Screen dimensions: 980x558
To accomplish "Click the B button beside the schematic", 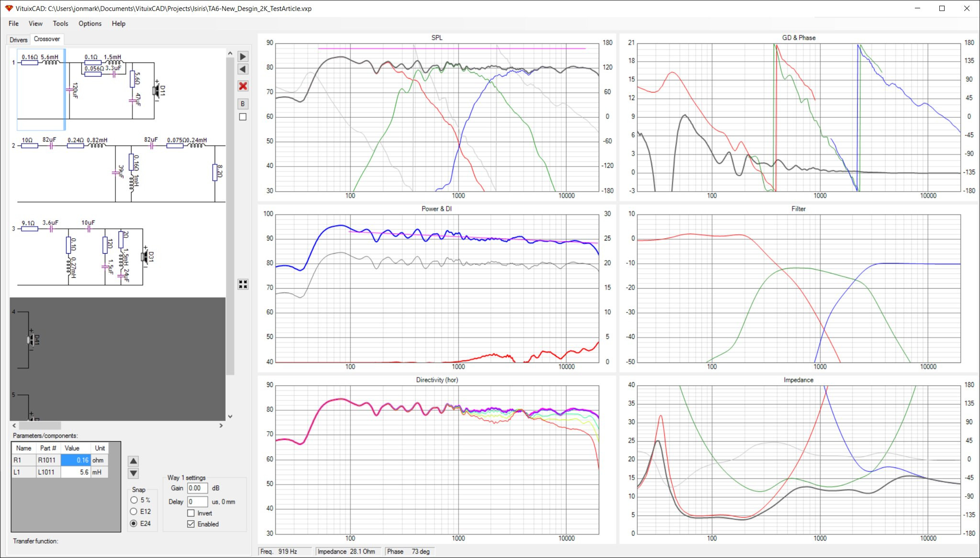I will 243,103.
